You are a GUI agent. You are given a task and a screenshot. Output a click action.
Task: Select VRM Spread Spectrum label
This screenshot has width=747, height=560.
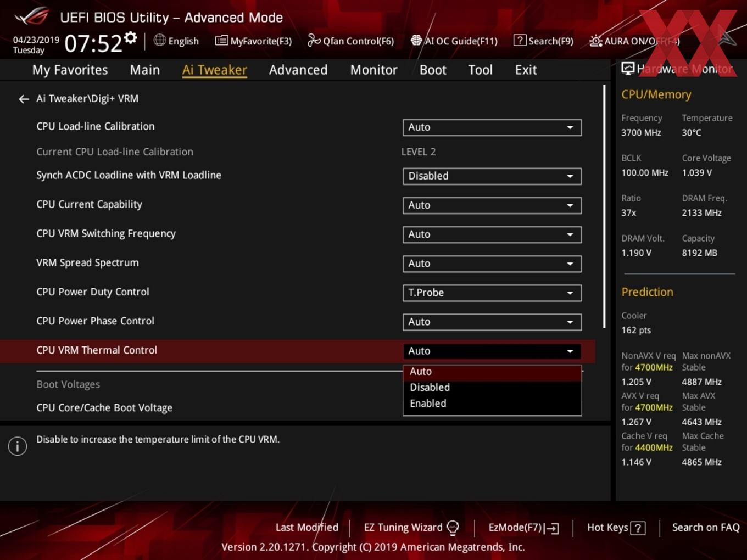[x=87, y=262]
